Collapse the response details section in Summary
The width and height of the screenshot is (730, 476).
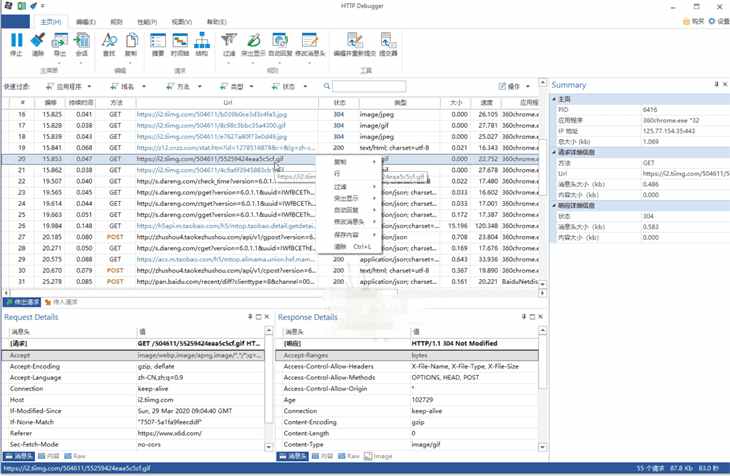[554, 205]
